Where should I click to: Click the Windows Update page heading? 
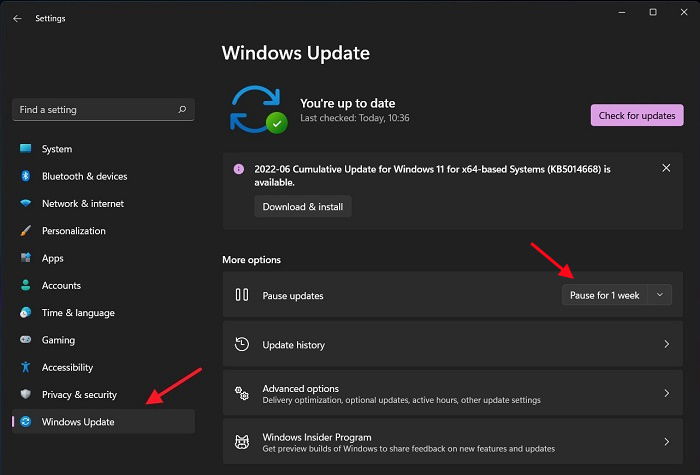tap(296, 53)
